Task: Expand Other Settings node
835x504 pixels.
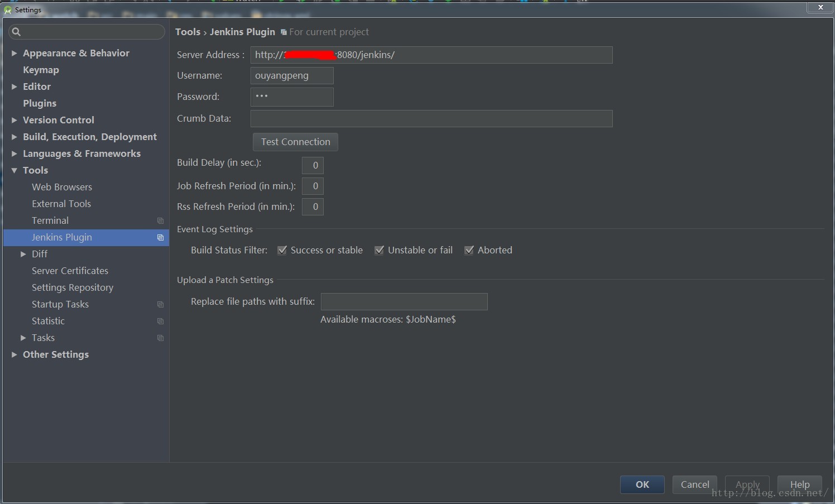Action: click(14, 354)
